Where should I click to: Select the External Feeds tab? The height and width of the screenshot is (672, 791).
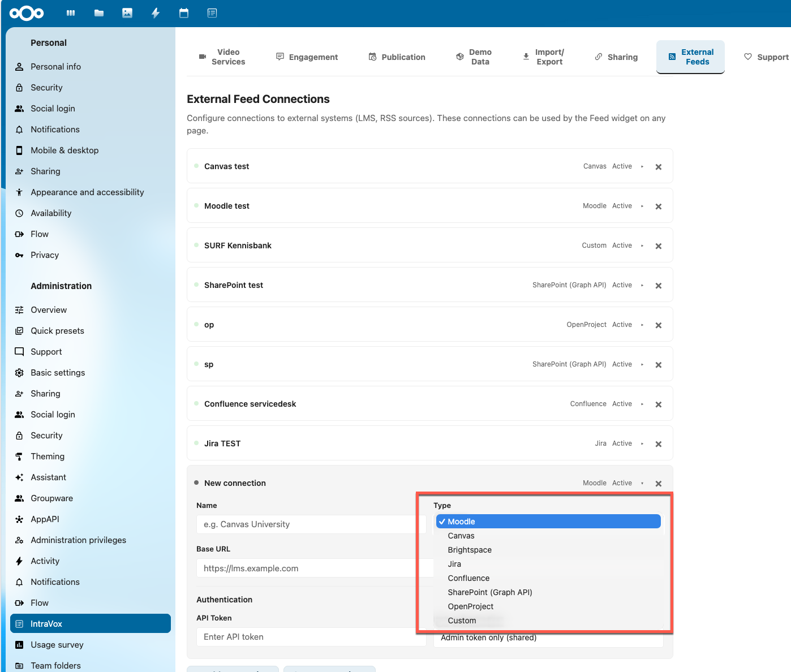coord(690,57)
